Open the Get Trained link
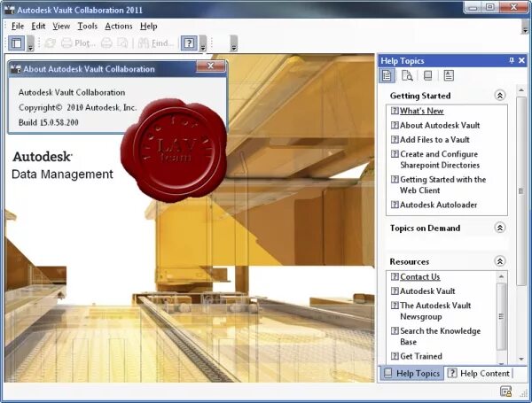Screen dimensions: 532x403 (421, 356)
